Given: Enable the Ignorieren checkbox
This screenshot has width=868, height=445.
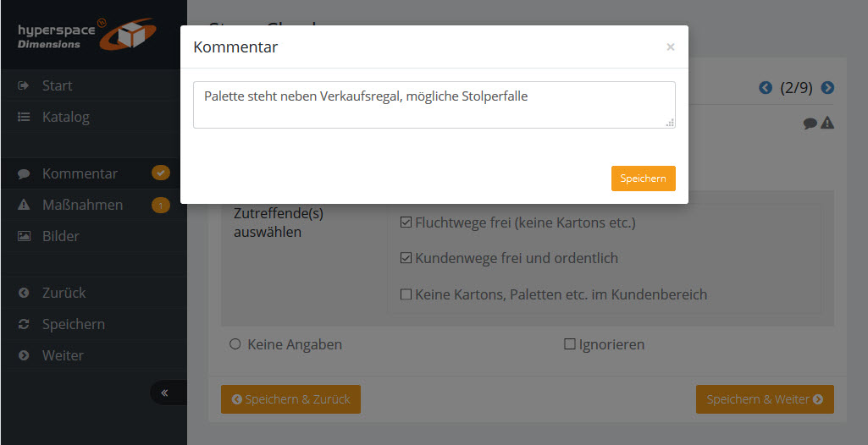Looking at the screenshot, I should pos(570,344).
